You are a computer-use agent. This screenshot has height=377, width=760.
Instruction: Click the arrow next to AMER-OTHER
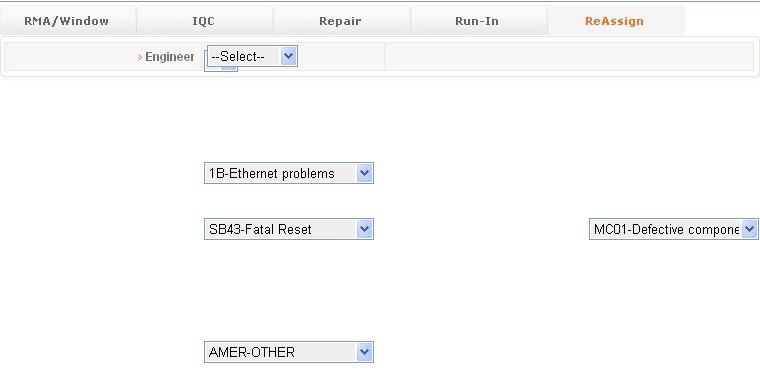pyautogui.click(x=364, y=352)
